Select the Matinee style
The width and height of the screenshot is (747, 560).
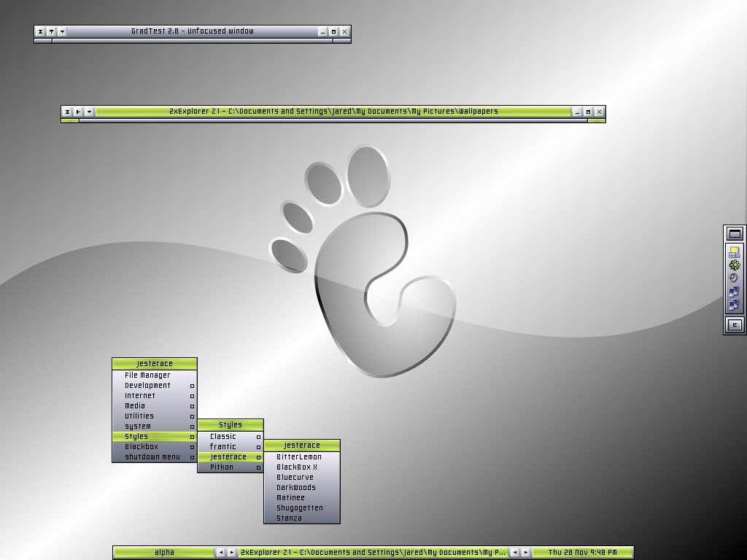(x=302, y=498)
